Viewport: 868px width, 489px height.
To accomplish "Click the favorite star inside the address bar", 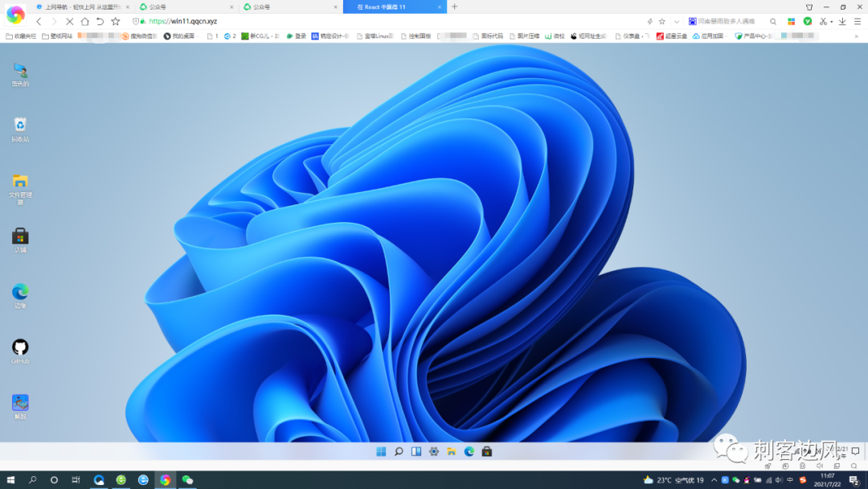I will [x=662, y=21].
